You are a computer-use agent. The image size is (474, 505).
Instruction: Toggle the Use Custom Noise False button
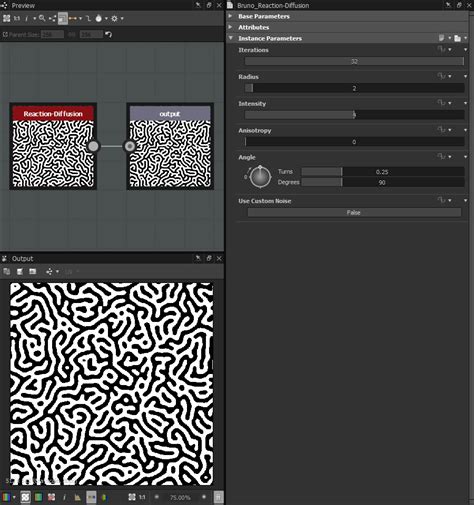point(354,212)
